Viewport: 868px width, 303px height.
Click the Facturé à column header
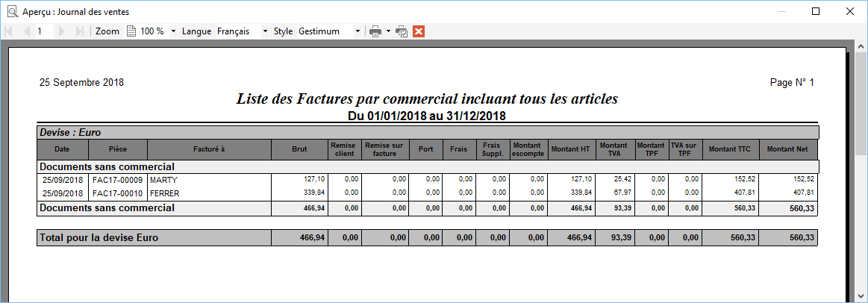(x=209, y=149)
